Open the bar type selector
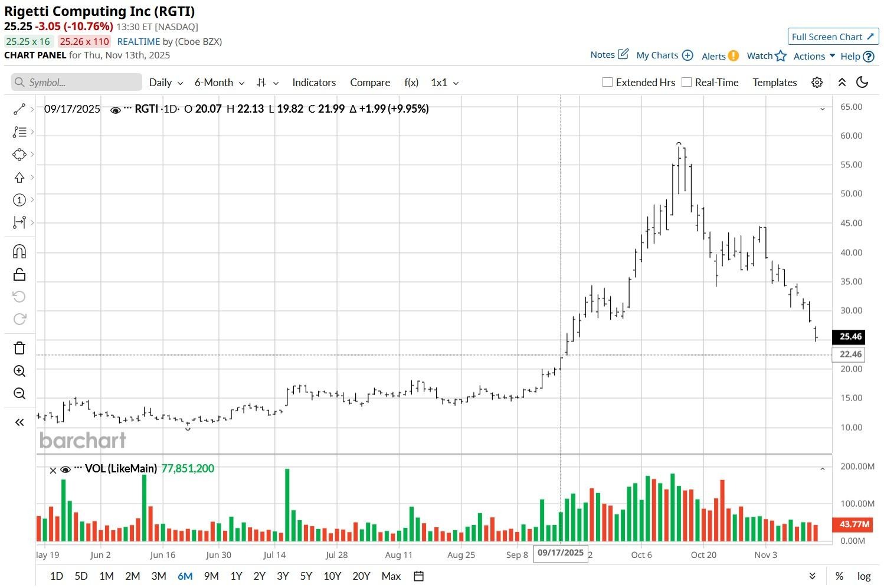 coord(267,83)
